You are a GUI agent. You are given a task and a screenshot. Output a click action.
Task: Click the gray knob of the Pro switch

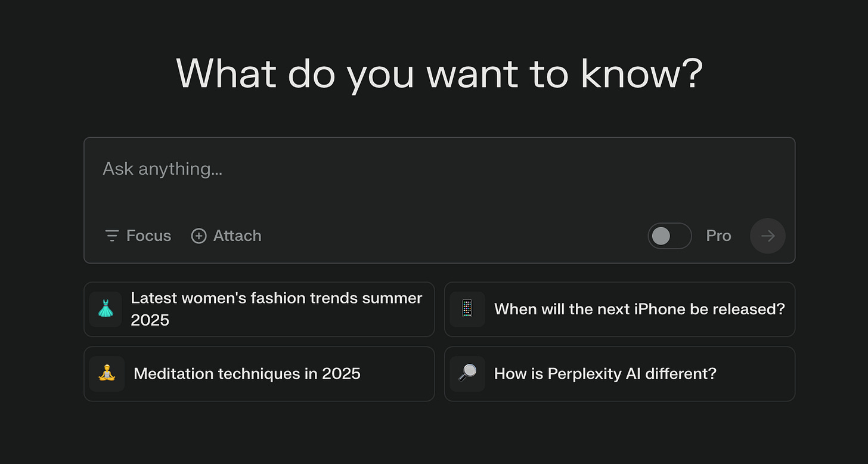(661, 236)
